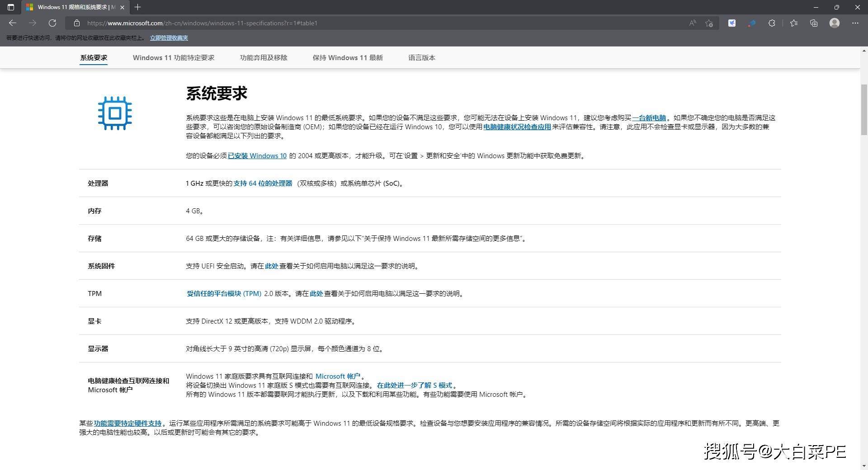The height and width of the screenshot is (470, 868).
Task: Click the 显示器 row label
Action: point(98,349)
